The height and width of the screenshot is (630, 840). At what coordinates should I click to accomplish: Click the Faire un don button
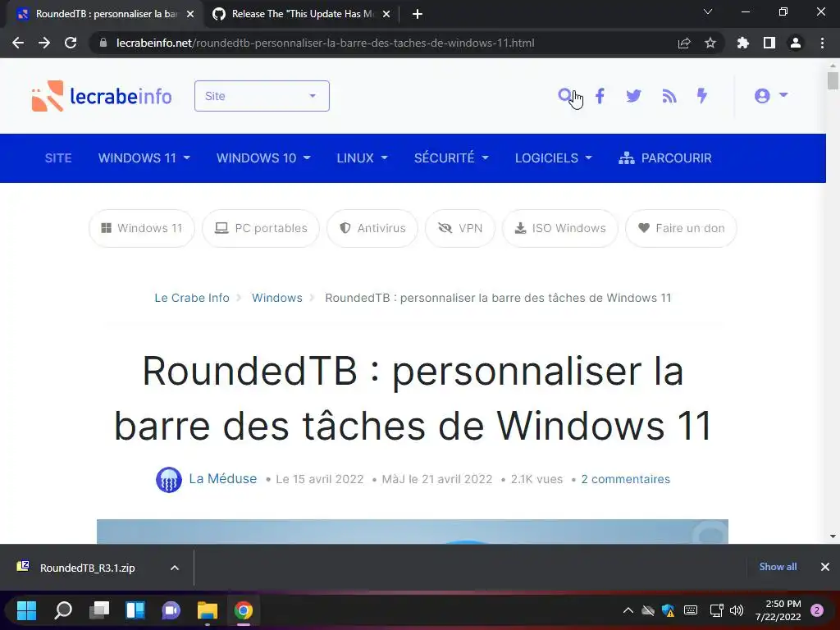681,228
